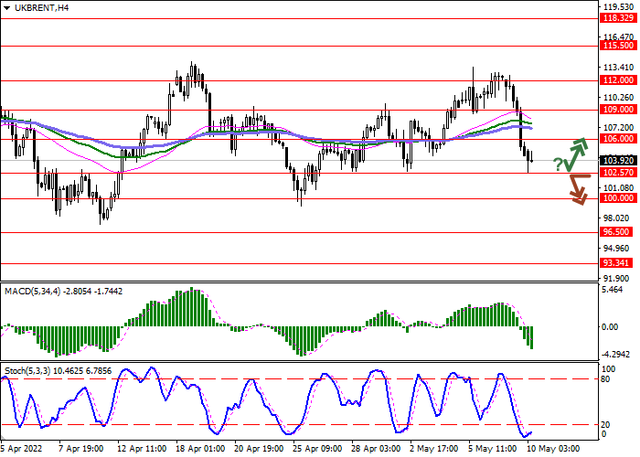Click the 10 May 03:00 time marker
The width and height of the screenshot is (640, 457).
pyautogui.click(x=553, y=449)
